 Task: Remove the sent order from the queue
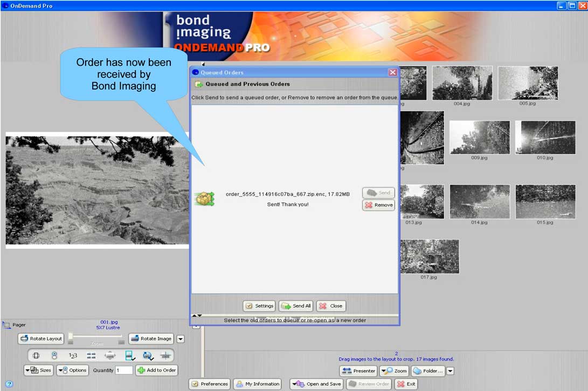click(378, 205)
